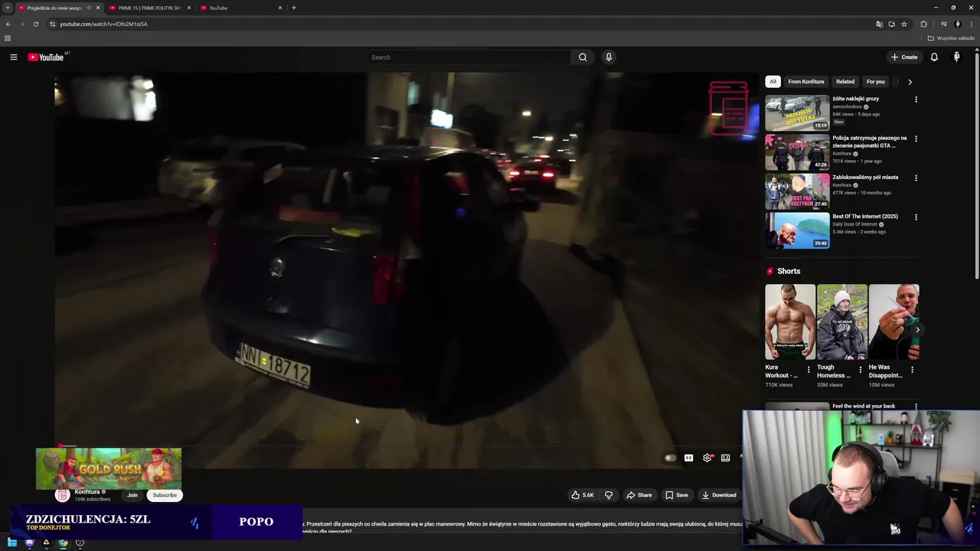
Task: Open options for the Kura Workout short
Action: (x=808, y=370)
